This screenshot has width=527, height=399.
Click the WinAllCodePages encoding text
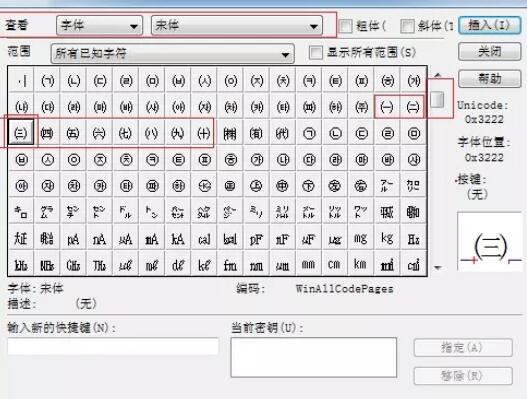[345, 289]
